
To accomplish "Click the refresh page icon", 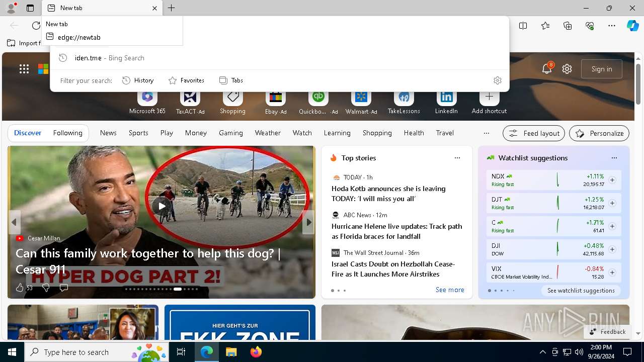I will tap(36, 26).
